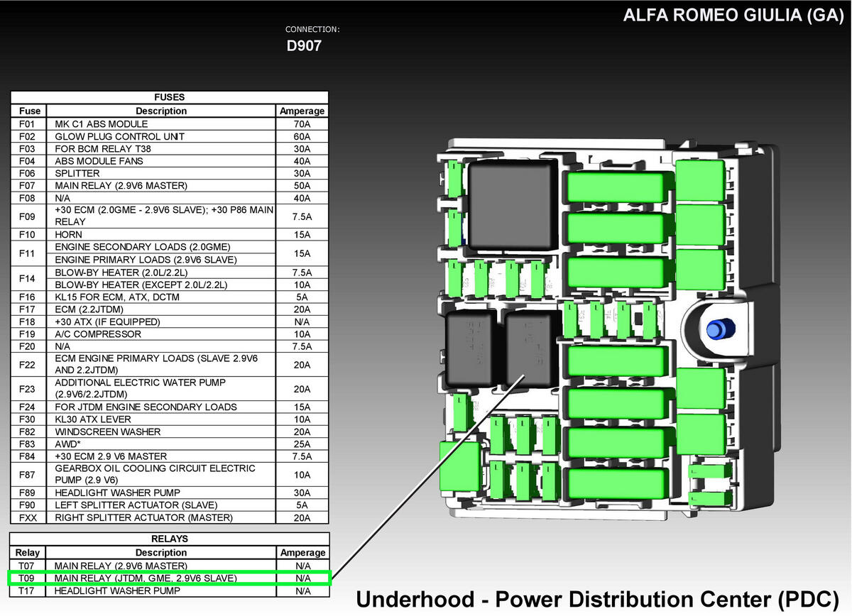Click the F01 MK C1 ABS MODULE row
This screenshot has height=616, width=852.
(170, 123)
